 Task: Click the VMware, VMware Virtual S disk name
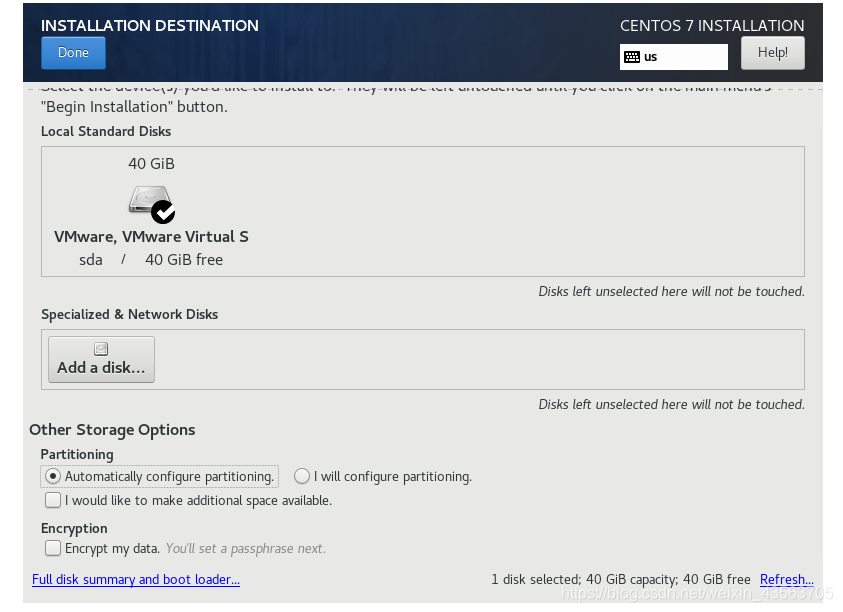coord(151,237)
